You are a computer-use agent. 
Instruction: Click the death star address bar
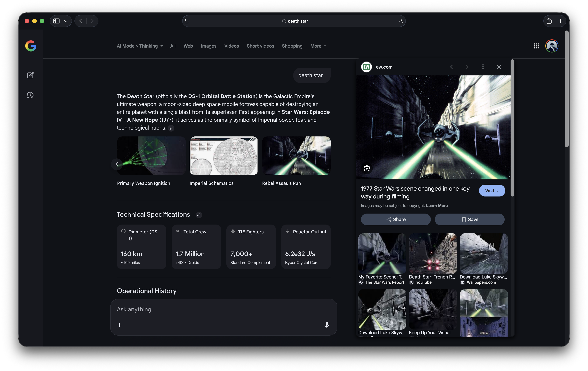[294, 21]
